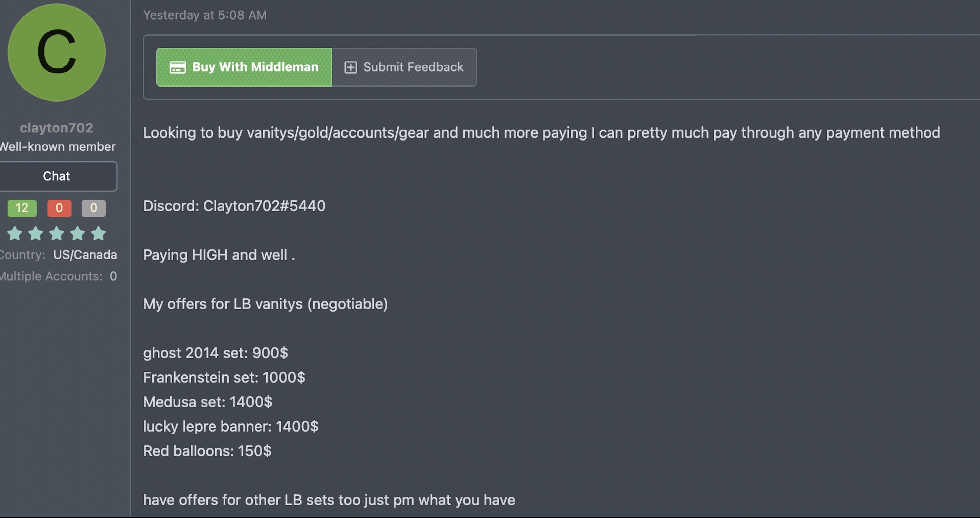Image resolution: width=980 pixels, height=518 pixels.
Task: Click the Multiple Accounts count value
Action: click(113, 276)
